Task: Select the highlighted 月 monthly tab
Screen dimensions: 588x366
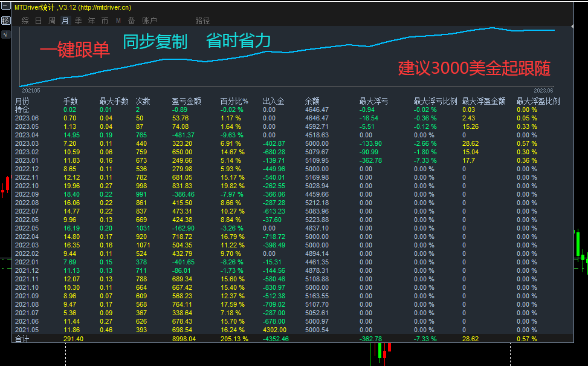Action: (65, 21)
